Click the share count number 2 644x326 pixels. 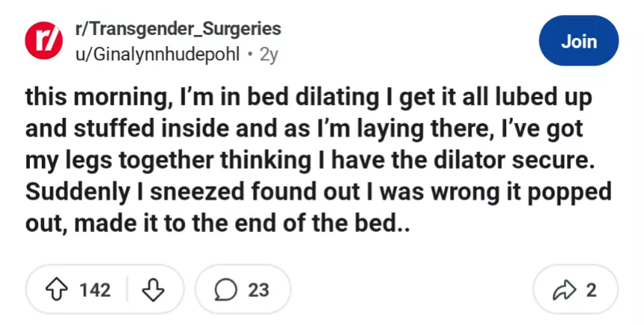point(591,289)
